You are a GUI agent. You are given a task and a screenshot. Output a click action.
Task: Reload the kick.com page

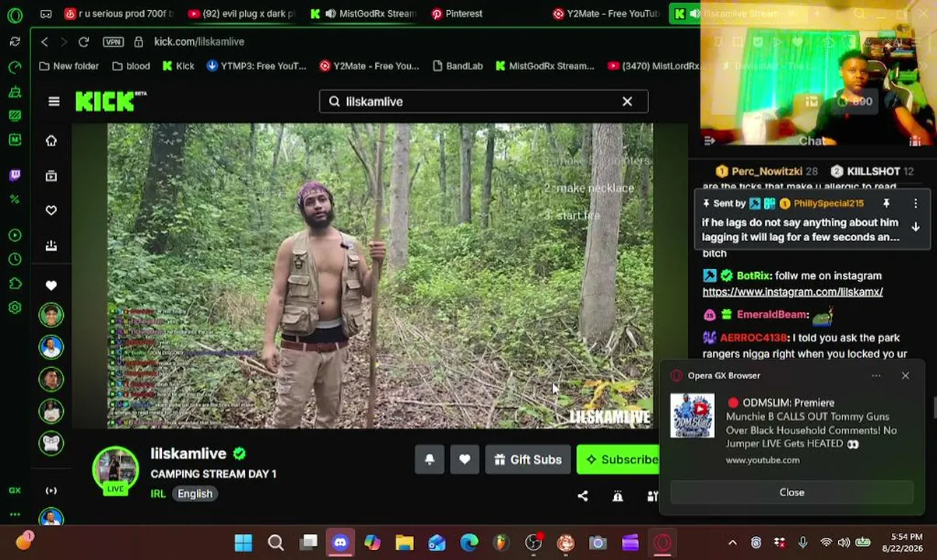click(83, 41)
